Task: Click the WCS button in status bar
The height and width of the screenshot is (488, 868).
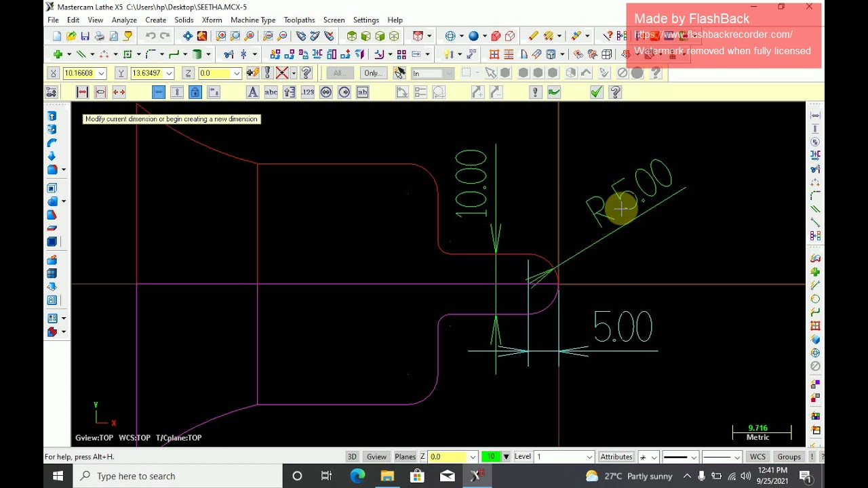Action: [757, 457]
